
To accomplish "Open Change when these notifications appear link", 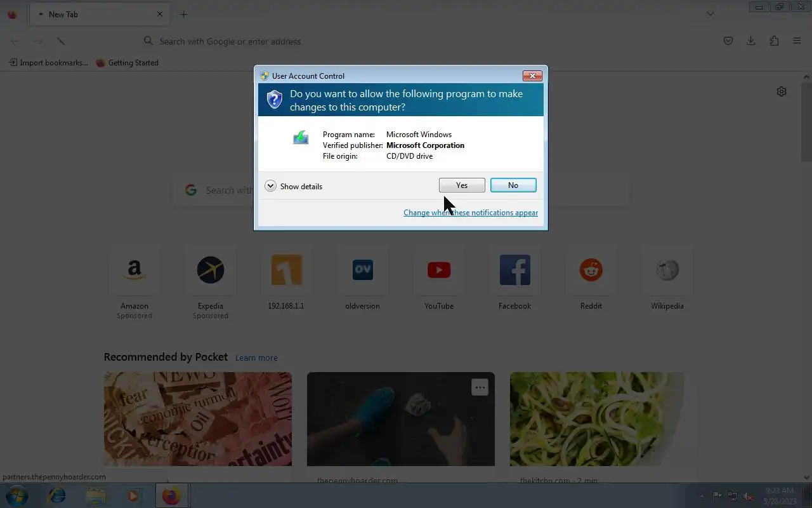I will click(x=471, y=213).
